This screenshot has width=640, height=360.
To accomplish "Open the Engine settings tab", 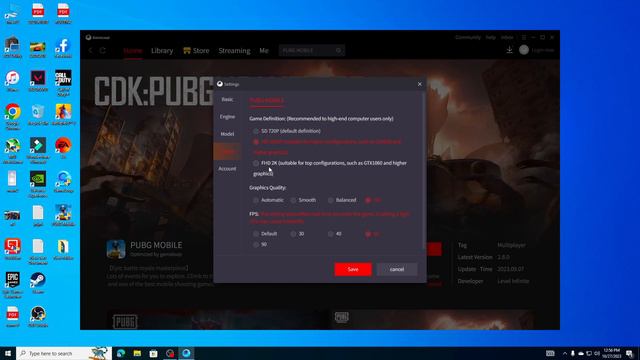I will tap(227, 117).
